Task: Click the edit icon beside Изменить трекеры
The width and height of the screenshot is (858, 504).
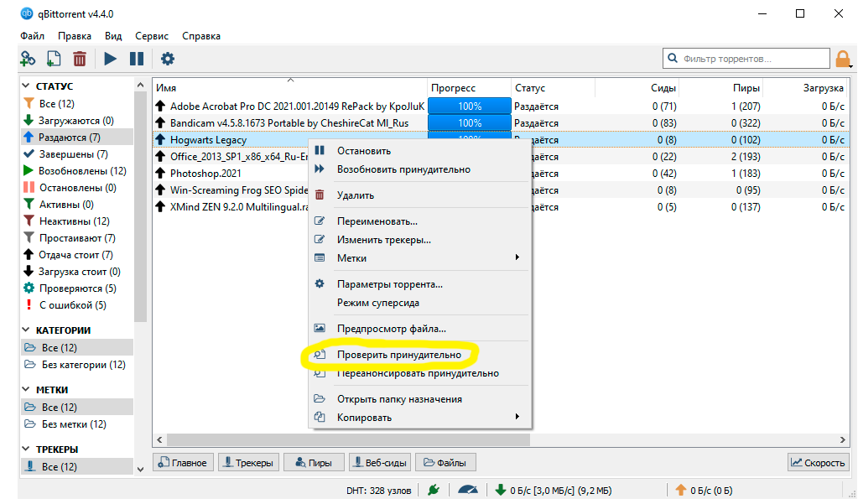Action: tap(320, 239)
